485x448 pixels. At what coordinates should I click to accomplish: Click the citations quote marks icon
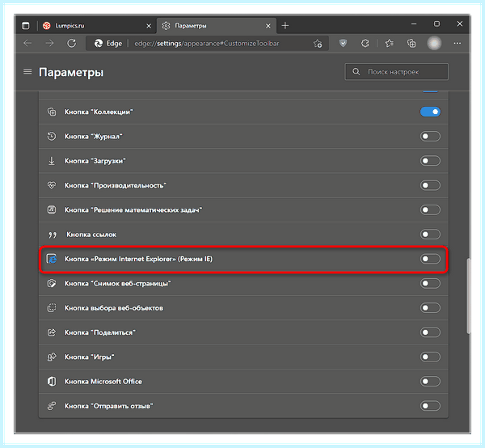pyautogui.click(x=53, y=235)
